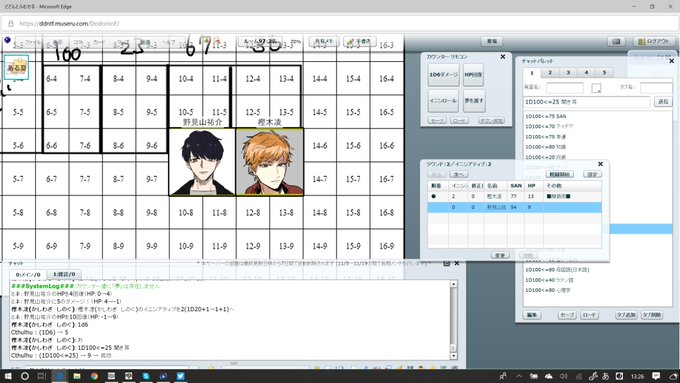This screenshot has width=680, height=383.
Task: Click the blue sphere icon at menu start
Action: pos(7,40)
